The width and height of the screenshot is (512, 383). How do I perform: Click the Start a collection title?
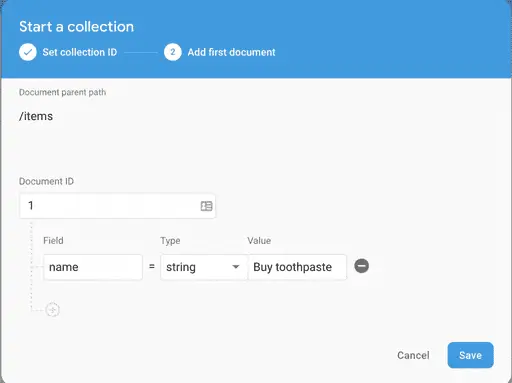click(76, 27)
